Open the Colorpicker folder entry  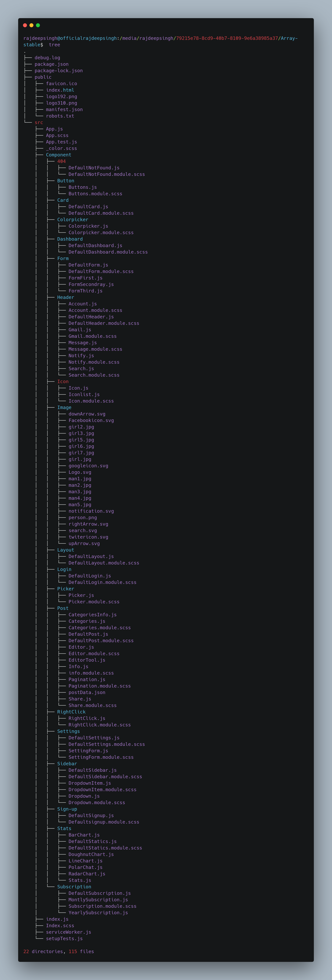point(73,220)
